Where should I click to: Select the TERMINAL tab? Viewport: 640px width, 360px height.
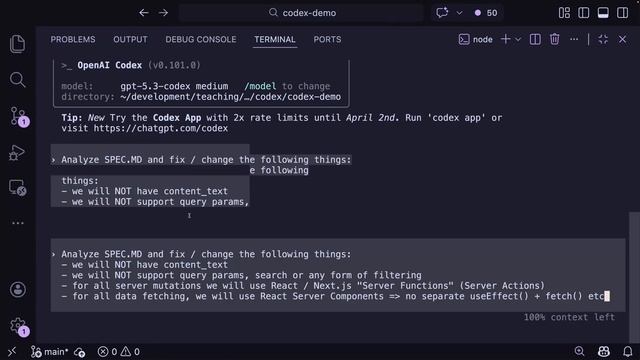(275, 40)
